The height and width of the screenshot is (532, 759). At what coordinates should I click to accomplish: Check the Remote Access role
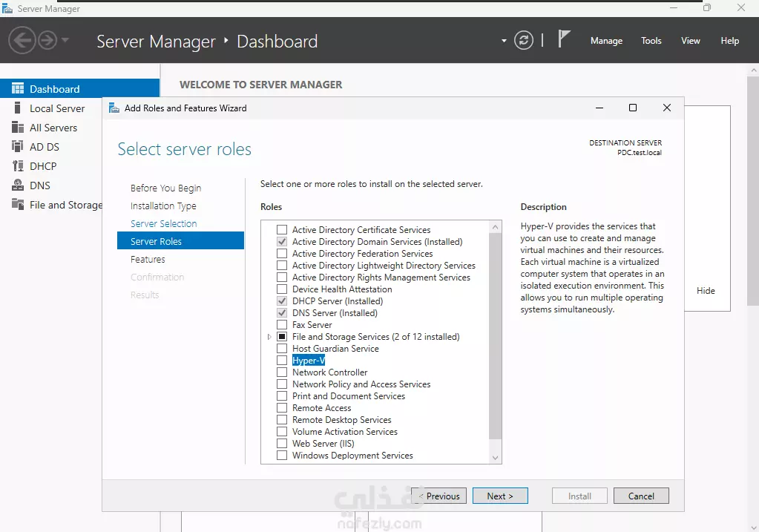click(282, 407)
